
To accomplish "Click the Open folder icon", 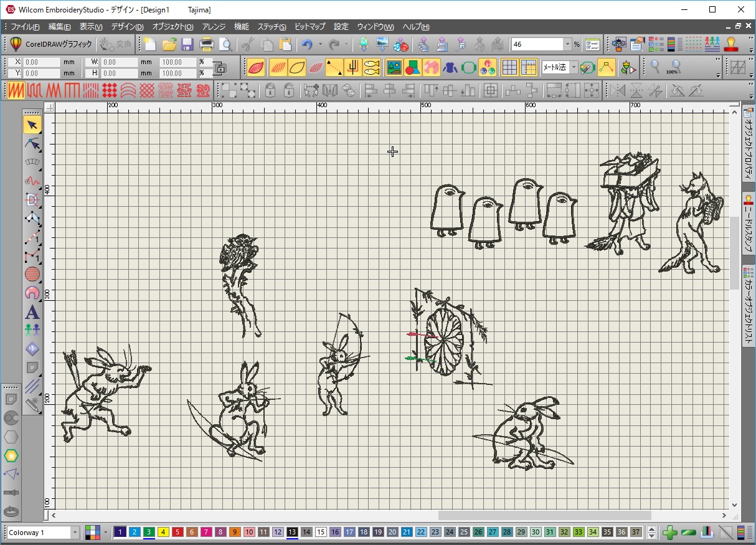I will coord(169,44).
